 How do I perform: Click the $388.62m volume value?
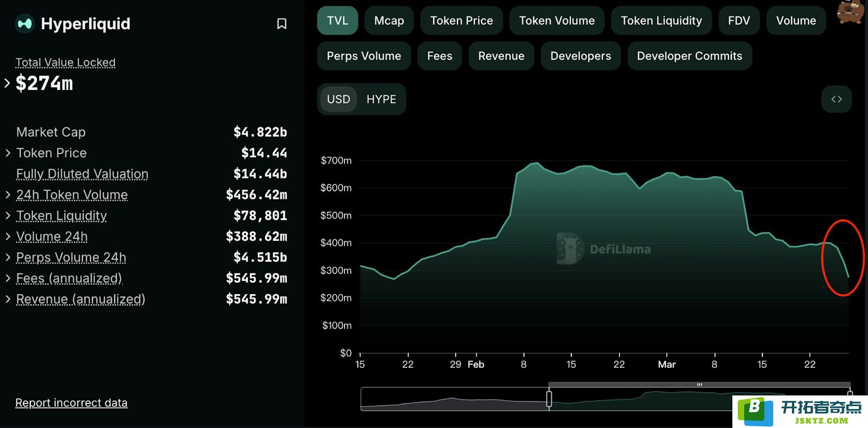click(256, 237)
